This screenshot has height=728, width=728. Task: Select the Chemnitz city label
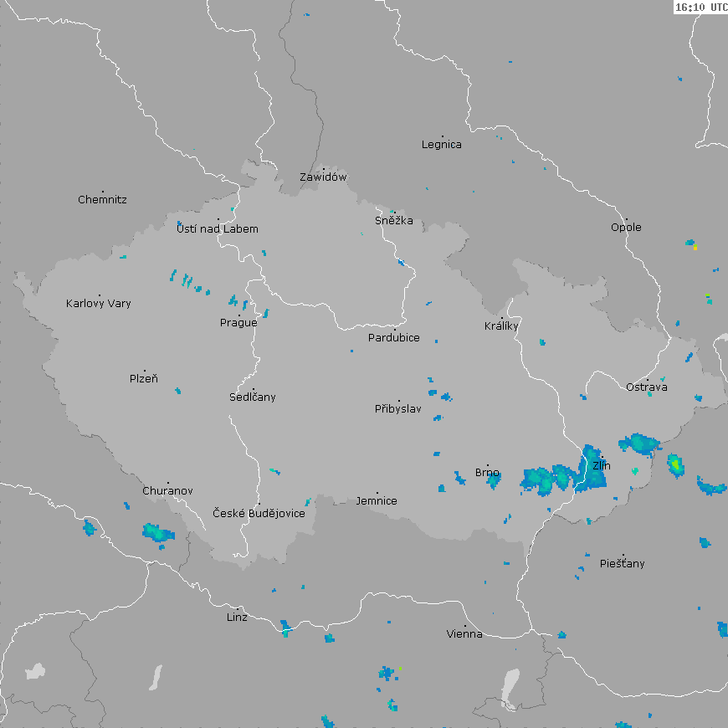[x=102, y=200]
